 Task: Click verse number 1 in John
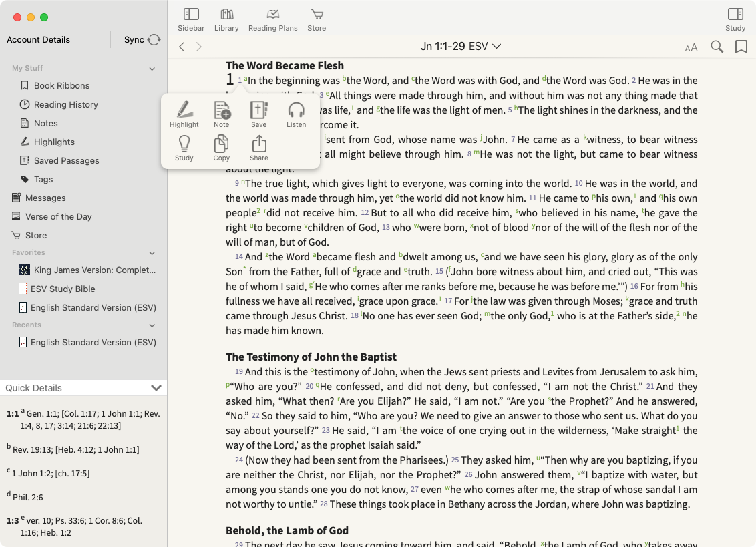pyautogui.click(x=240, y=81)
